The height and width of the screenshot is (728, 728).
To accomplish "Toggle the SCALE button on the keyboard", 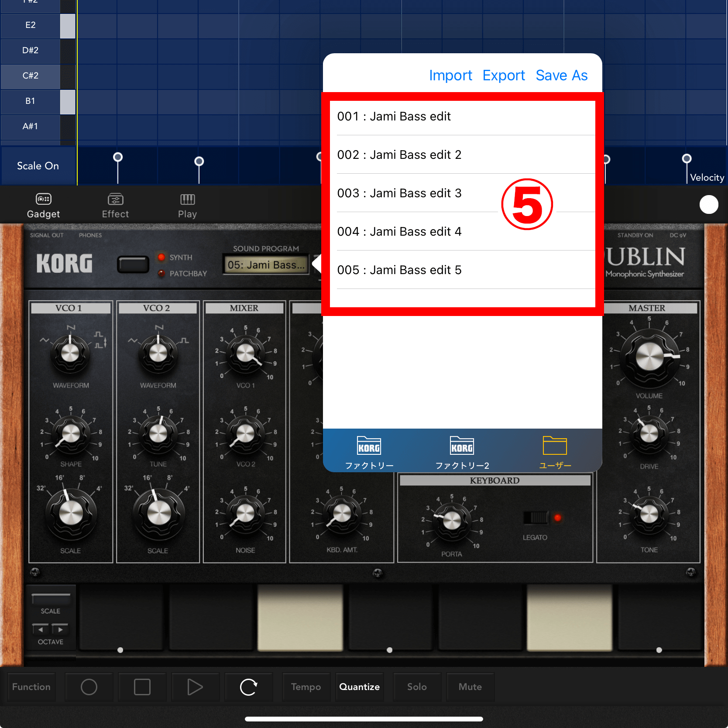I will pos(51,598).
